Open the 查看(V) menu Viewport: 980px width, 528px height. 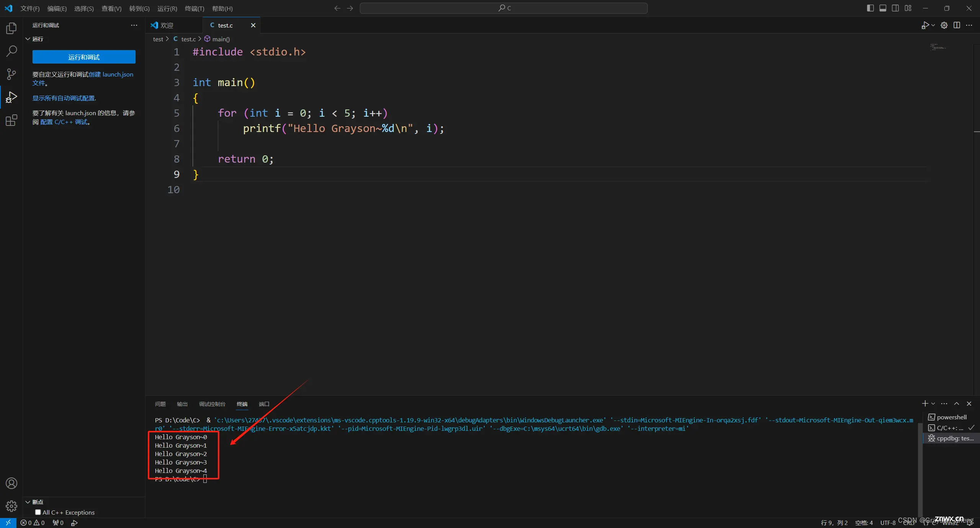point(111,8)
